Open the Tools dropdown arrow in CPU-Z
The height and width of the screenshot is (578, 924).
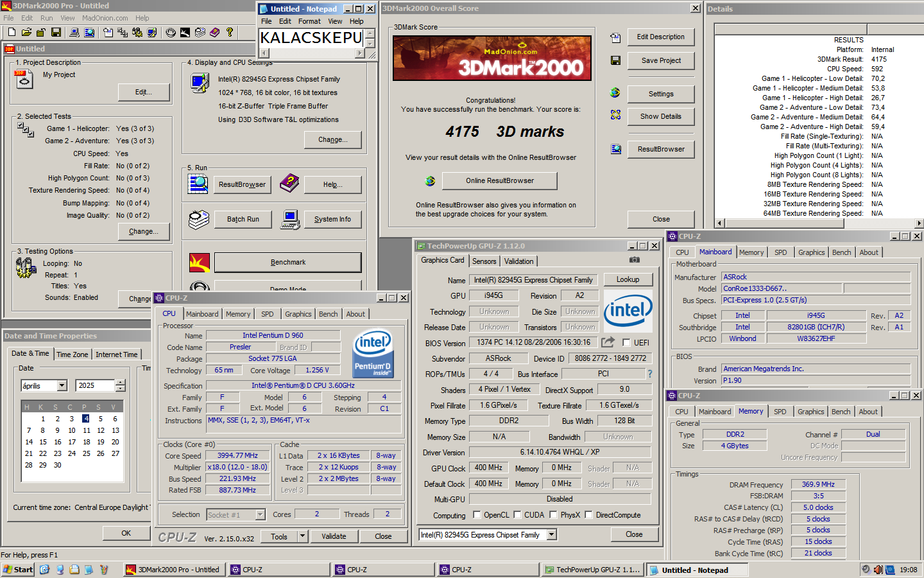click(x=302, y=536)
